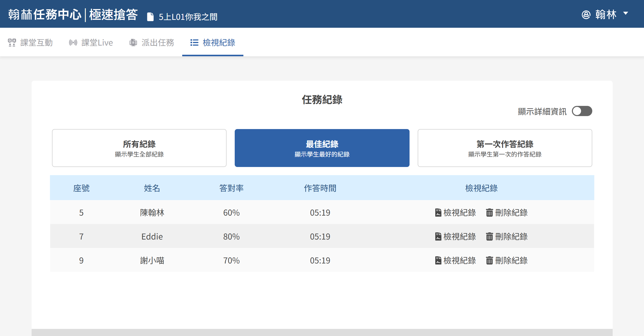This screenshot has width=644, height=336.
Task: Click 檢視紀錄 link for 陳翰林
Action: (459, 213)
